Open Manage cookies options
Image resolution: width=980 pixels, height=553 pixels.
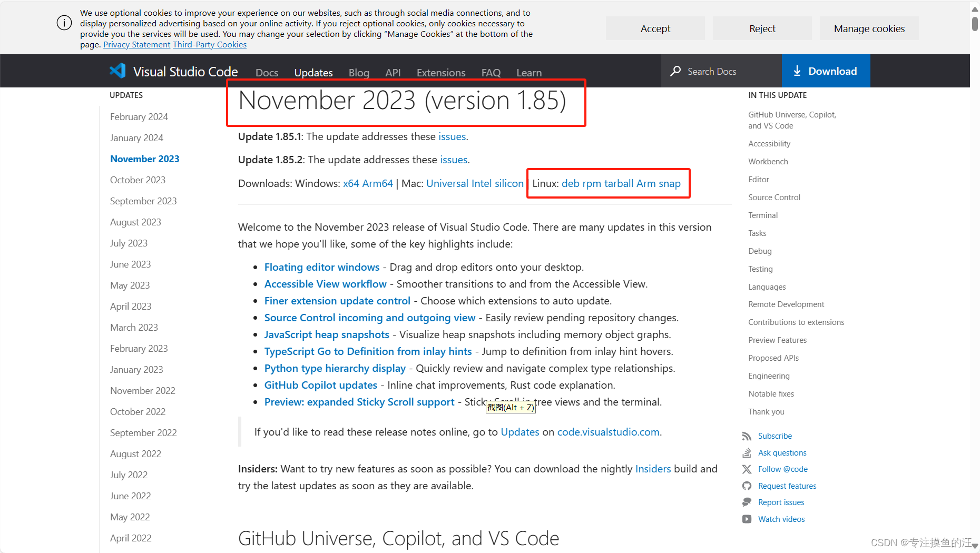coord(869,28)
